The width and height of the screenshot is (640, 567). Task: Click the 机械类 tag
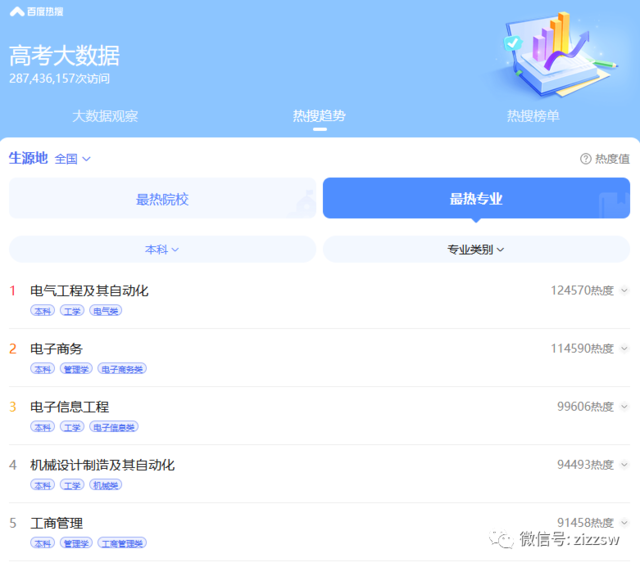105,485
